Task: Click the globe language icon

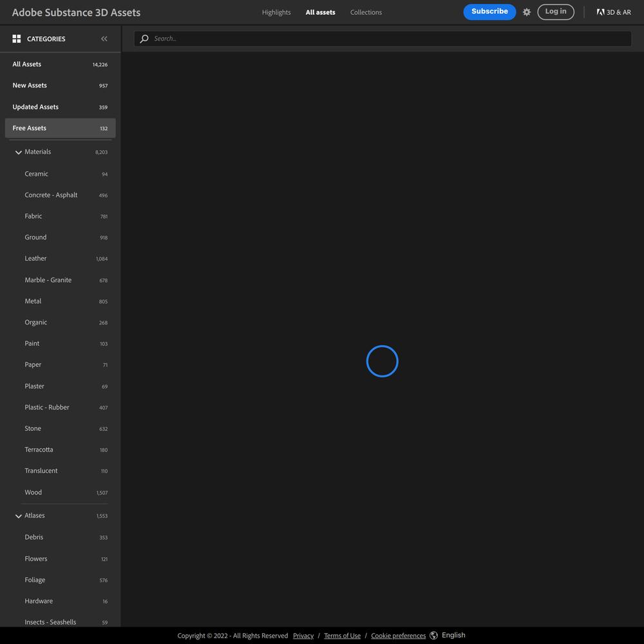Action: pos(433,636)
